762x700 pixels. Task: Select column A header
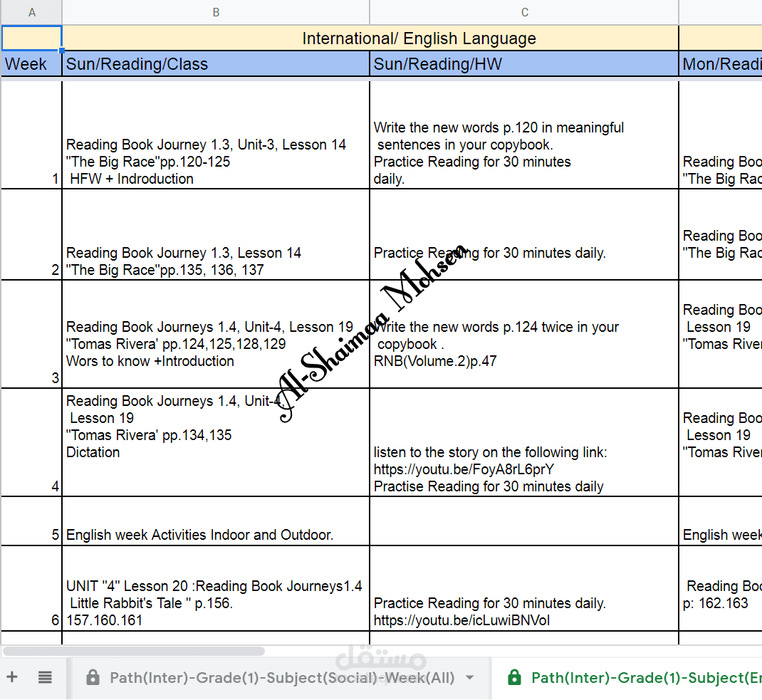31,12
